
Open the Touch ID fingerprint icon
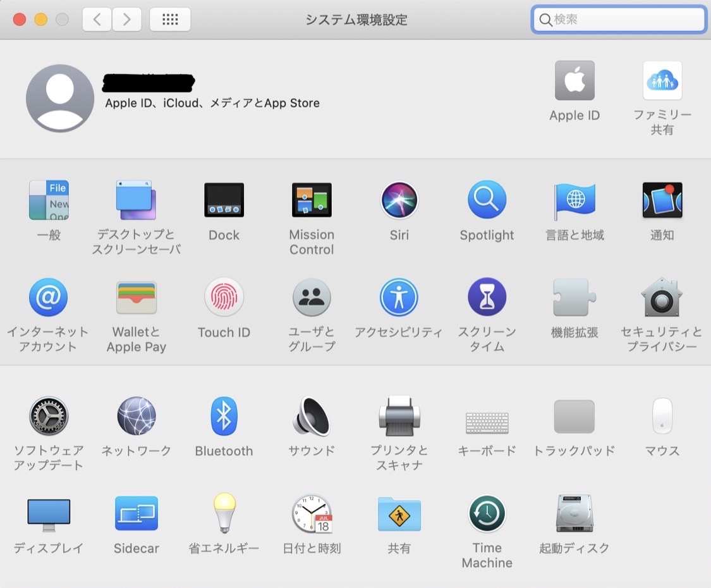(x=224, y=298)
